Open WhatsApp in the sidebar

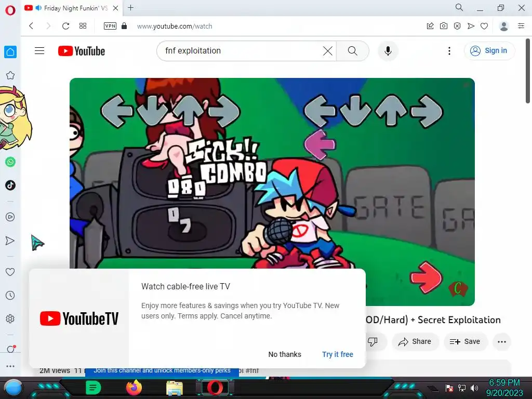point(10,162)
